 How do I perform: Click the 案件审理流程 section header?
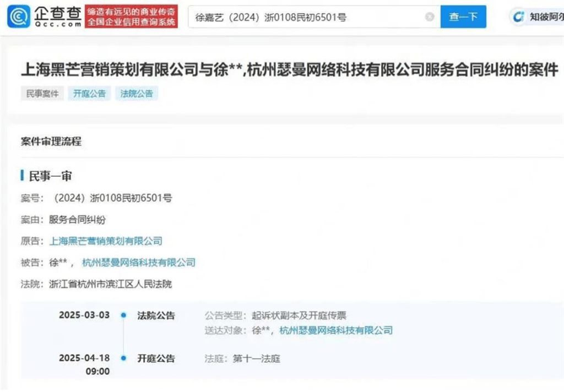(x=51, y=141)
